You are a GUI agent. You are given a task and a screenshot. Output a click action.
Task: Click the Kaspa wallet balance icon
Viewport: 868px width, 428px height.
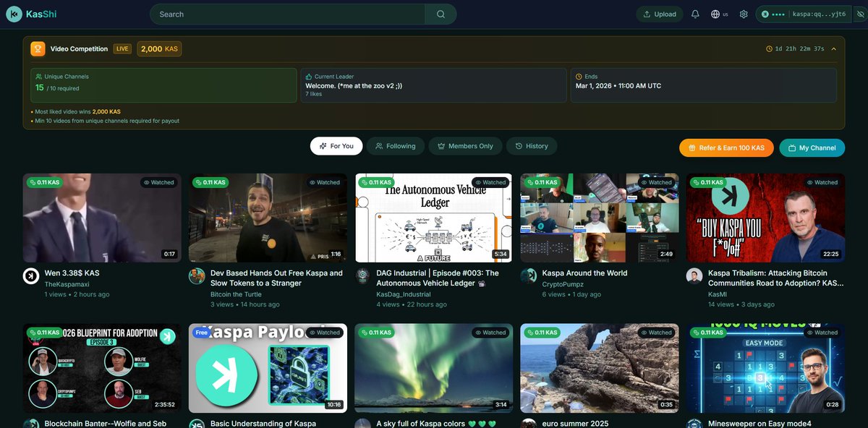point(765,14)
